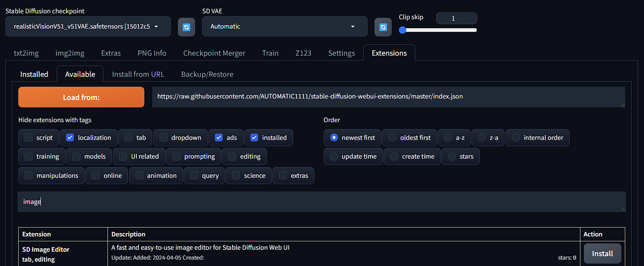This screenshot has width=644, height=266.
Task: Open the Train tab
Action: pos(270,53)
